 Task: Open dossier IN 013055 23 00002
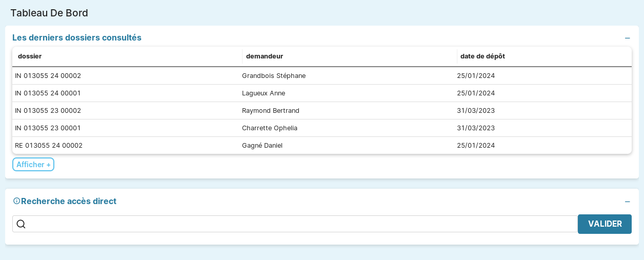pyautogui.click(x=48, y=111)
